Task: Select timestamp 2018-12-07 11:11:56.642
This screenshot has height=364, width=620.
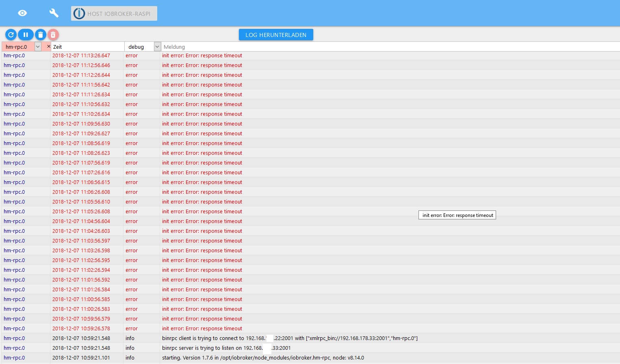Action: click(x=81, y=85)
